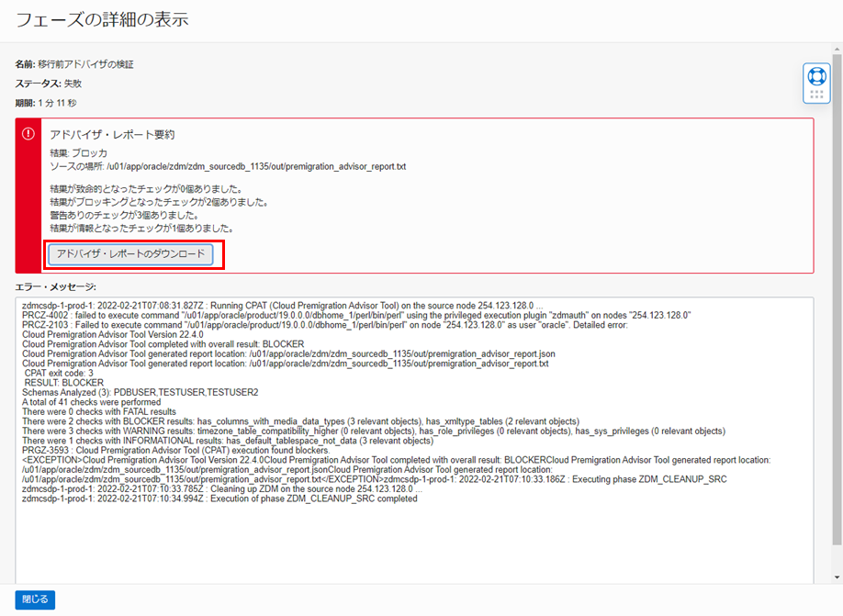The width and height of the screenshot is (843, 616).
Task: Click the アドバイザ・レポート要約 heading
Action: [x=112, y=134]
